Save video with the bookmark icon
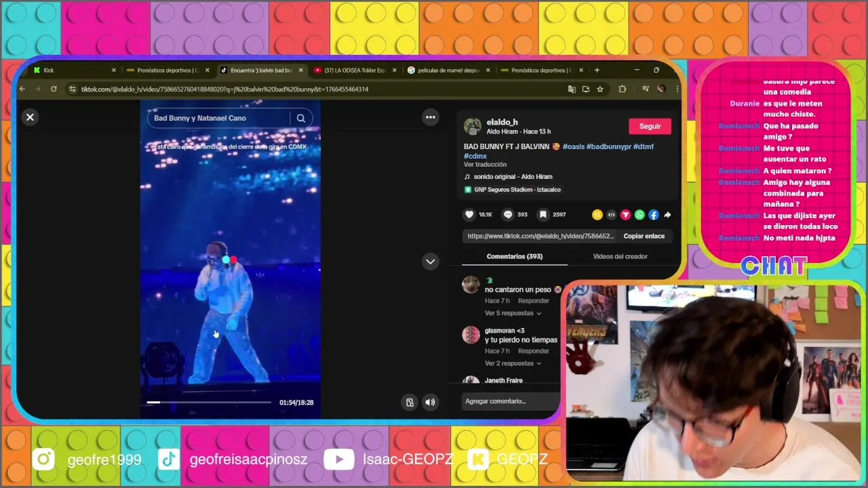 [543, 214]
